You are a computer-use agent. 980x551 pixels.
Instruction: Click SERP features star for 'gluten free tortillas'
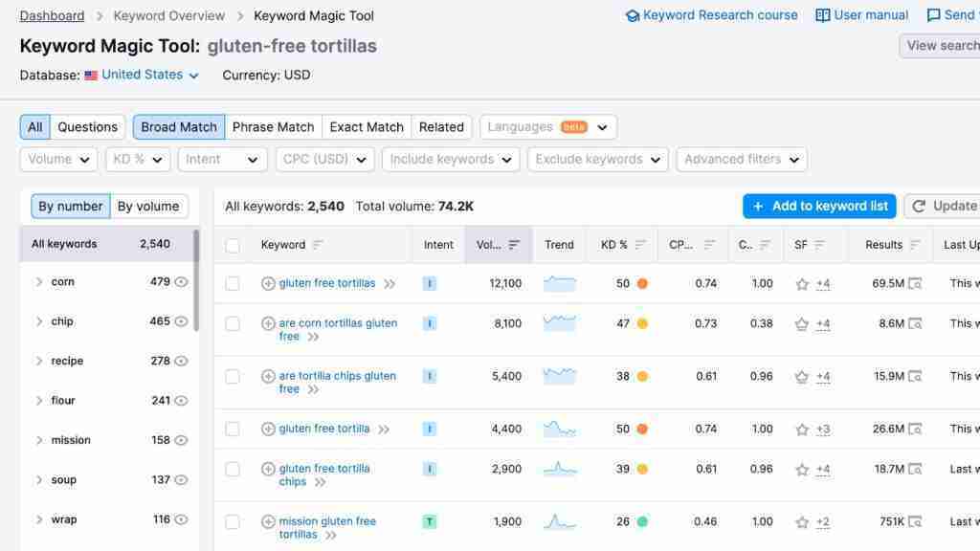tap(802, 284)
